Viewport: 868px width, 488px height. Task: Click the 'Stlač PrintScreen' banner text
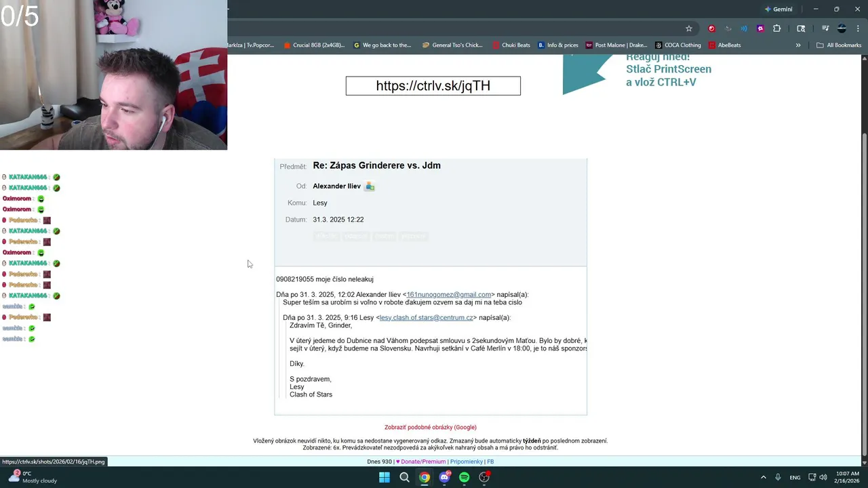pos(669,69)
